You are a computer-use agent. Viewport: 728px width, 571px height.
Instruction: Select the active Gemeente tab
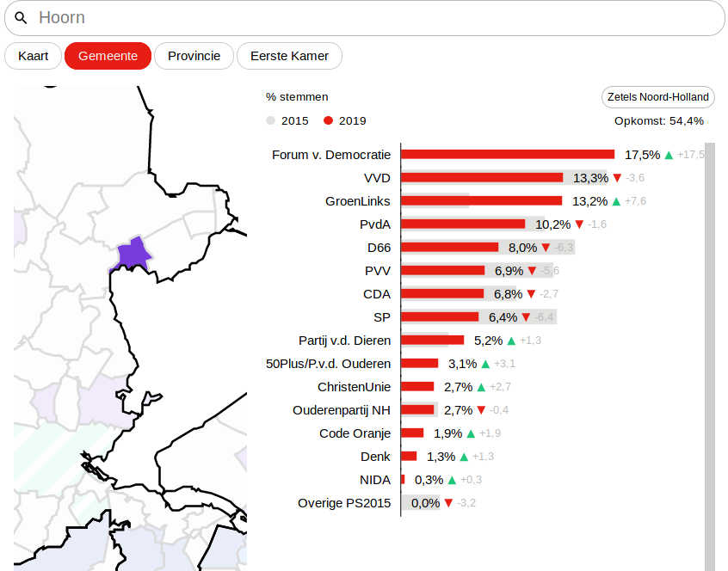(x=108, y=56)
